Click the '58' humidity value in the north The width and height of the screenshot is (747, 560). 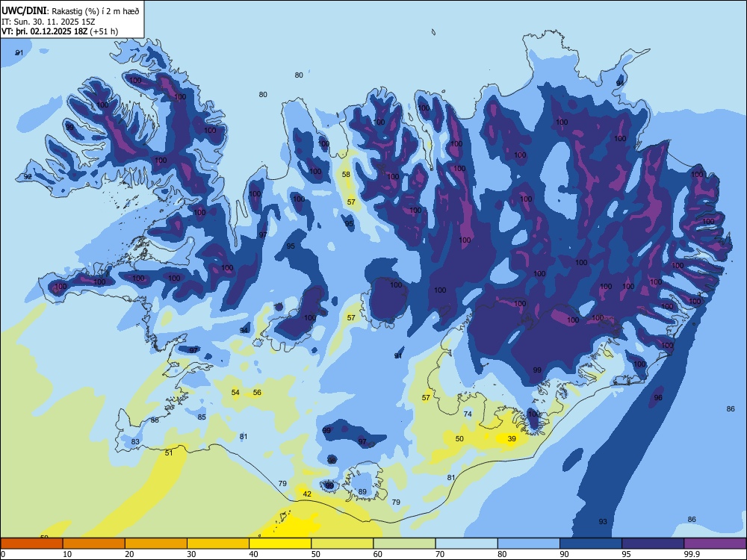tap(346, 174)
